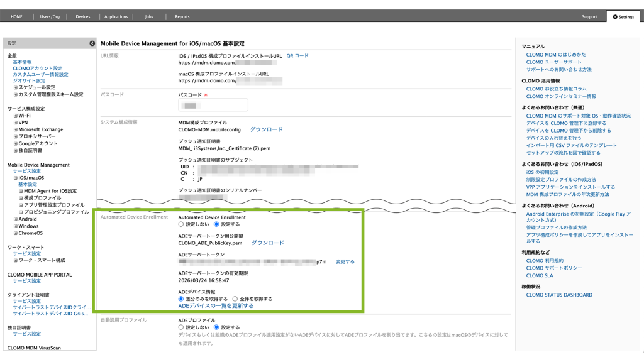Click ADEデバイスの一覧を更新する link

(216, 306)
